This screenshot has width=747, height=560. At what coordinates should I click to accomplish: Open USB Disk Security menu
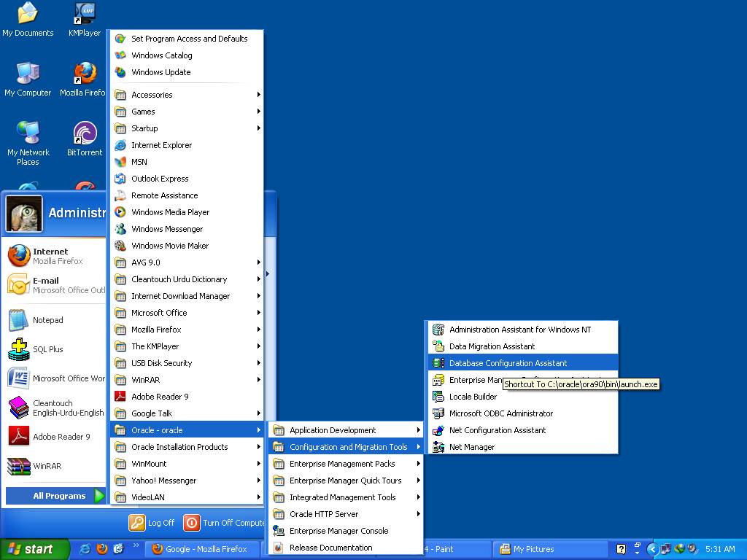(x=187, y=363)
